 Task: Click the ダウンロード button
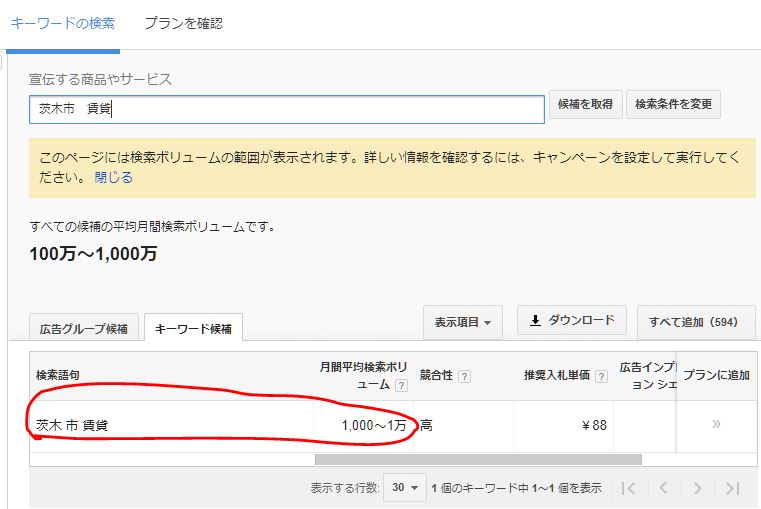[571, 321]
